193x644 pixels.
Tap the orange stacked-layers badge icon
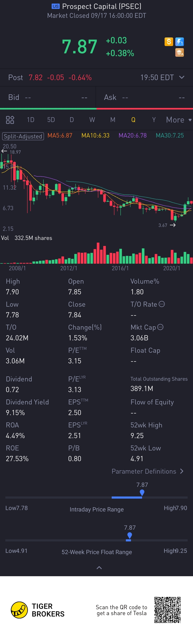[179, 52]
